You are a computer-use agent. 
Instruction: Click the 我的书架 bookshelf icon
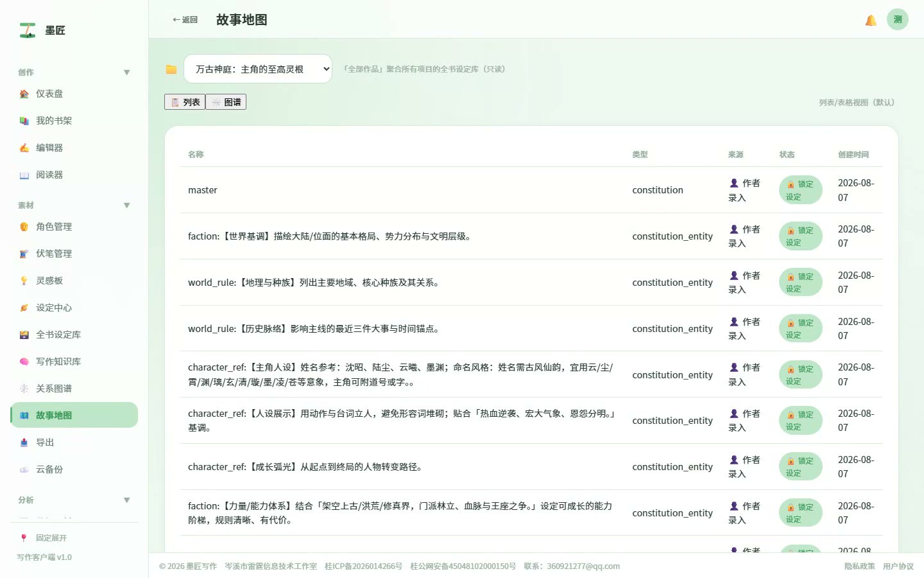pos(24,121)
